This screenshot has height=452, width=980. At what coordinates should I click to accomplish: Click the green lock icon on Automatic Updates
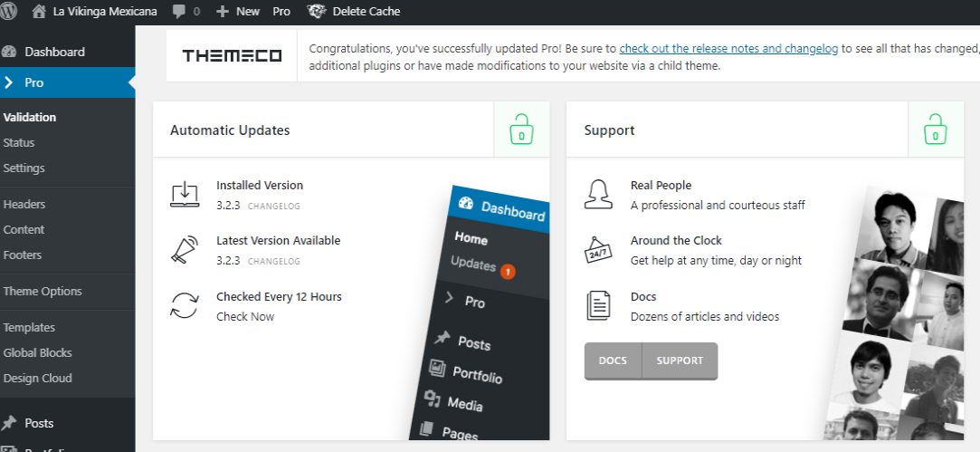click(521, 129)
